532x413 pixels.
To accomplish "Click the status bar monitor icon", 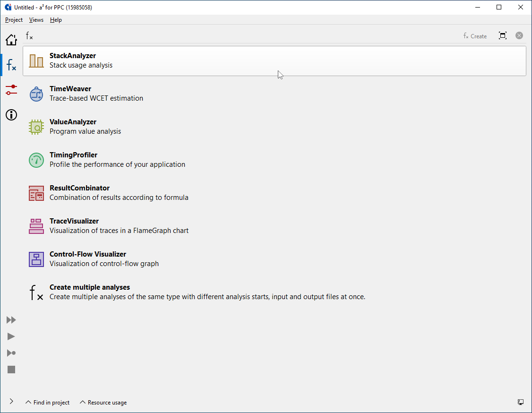I will click(521, 402).
